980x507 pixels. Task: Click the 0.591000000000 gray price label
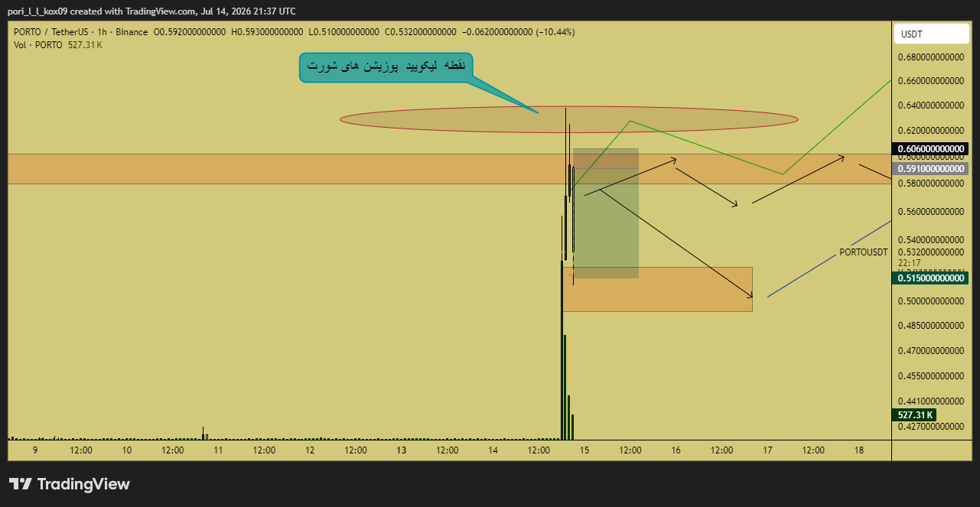931,168
